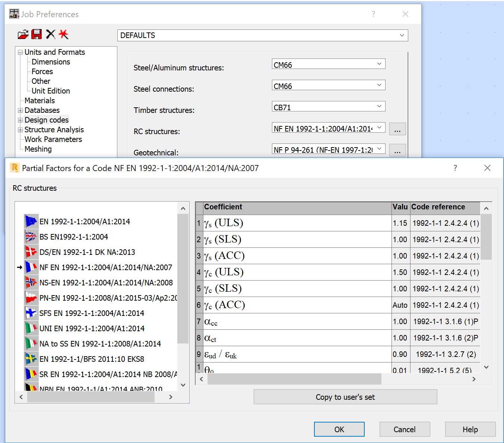Select Meshing tree item
Viewport: 504px width, 443px height.
(38, 149)
